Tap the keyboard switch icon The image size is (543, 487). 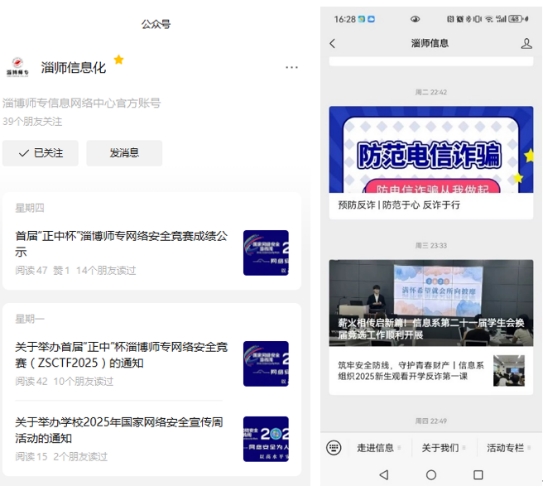[x=333, y=448]
